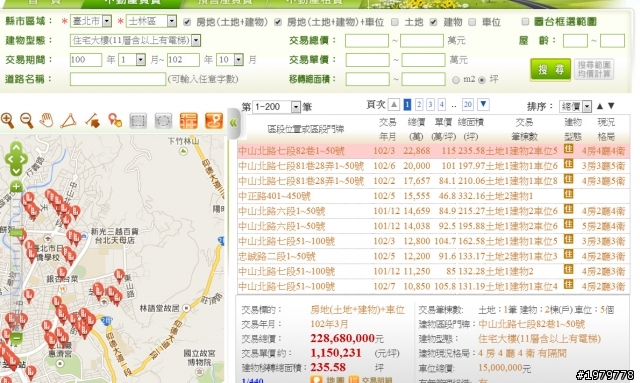Sort descending with the down arrow

pos(611,106)
